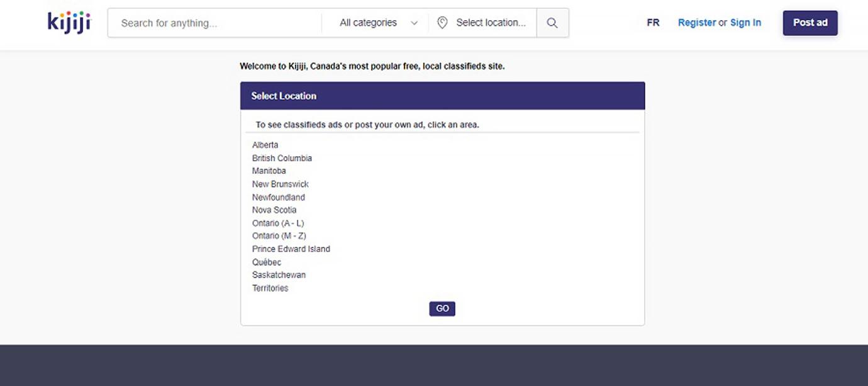Select Québec from the list
This screenshot has height=386, width=868.
tap(267, 262)
